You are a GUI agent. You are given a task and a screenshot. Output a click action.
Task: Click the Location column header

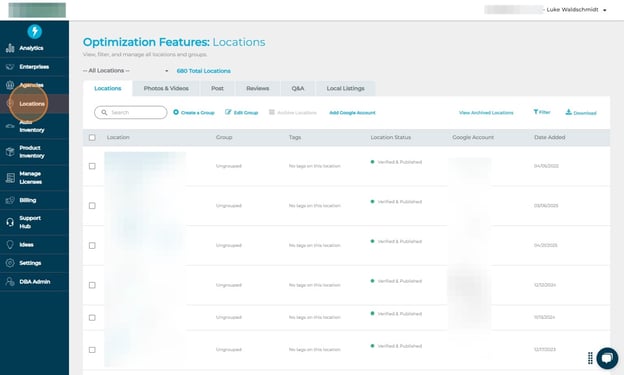point(118,137)
